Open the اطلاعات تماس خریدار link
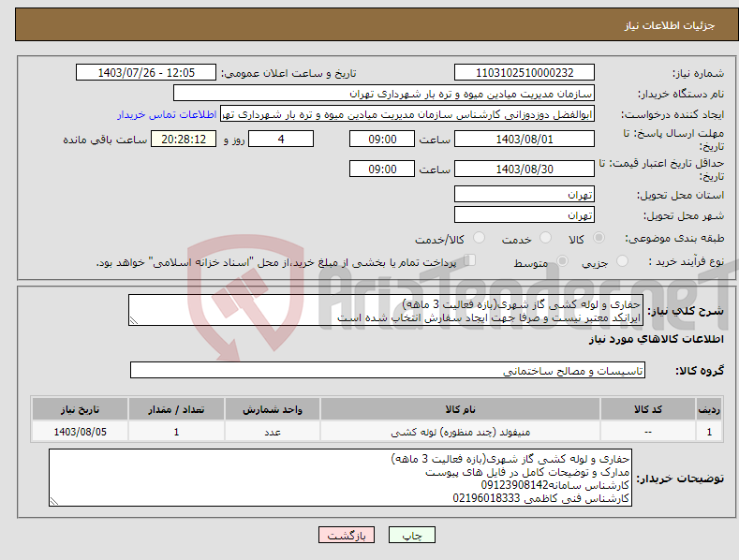Viewport: 739px width, 560px height. pyautogui.click(x=167, y=114)
